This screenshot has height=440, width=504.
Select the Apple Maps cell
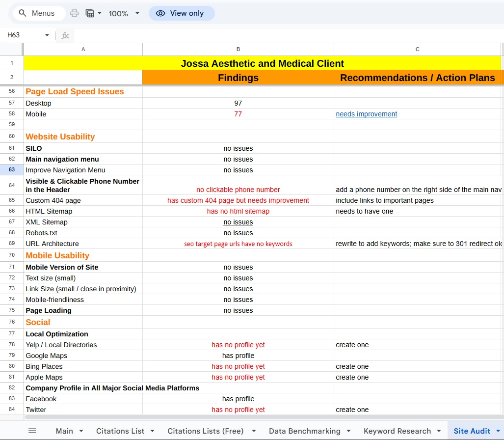[x=83, y=377]
